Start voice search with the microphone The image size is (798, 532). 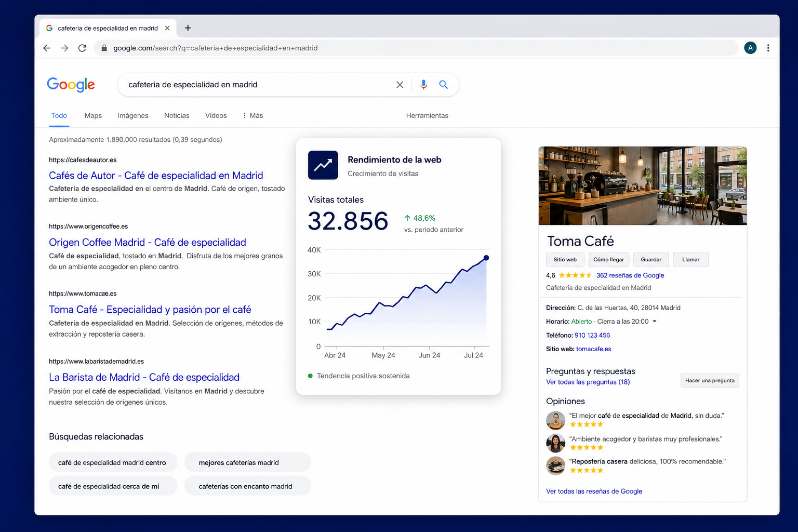coord(423,85)
